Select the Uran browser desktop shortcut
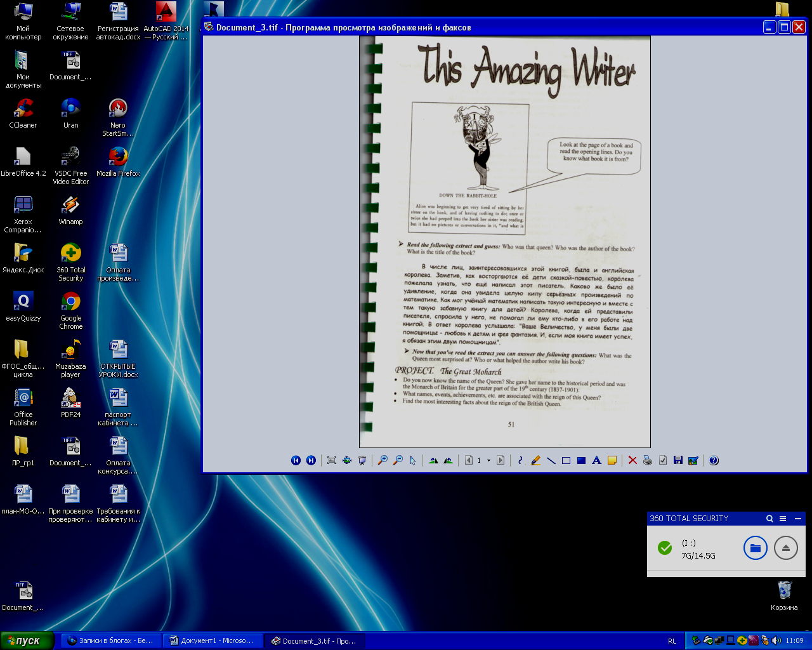This screenshot has width=812, height=650. [x=70, y=114]
